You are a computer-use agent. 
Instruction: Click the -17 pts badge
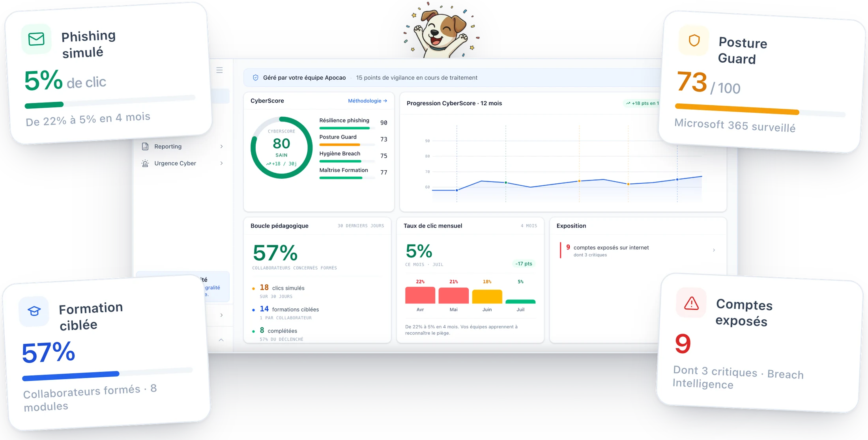coord(524,264)
